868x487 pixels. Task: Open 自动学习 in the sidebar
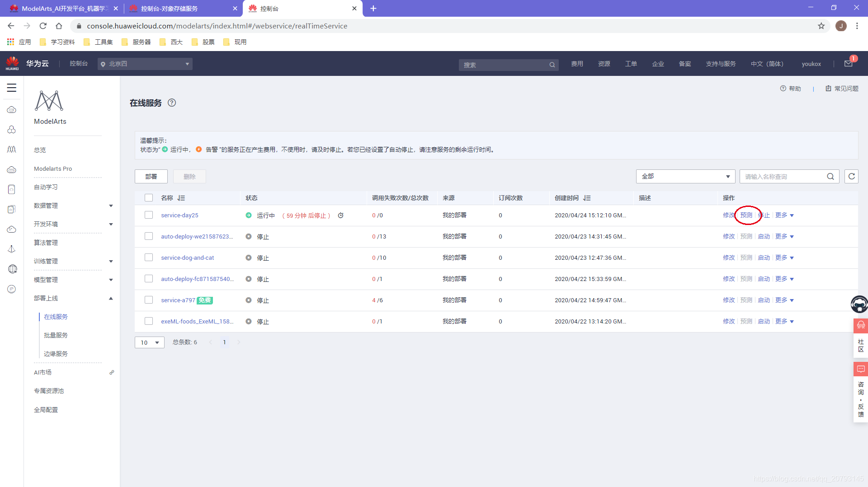click(x=46, y=187)
